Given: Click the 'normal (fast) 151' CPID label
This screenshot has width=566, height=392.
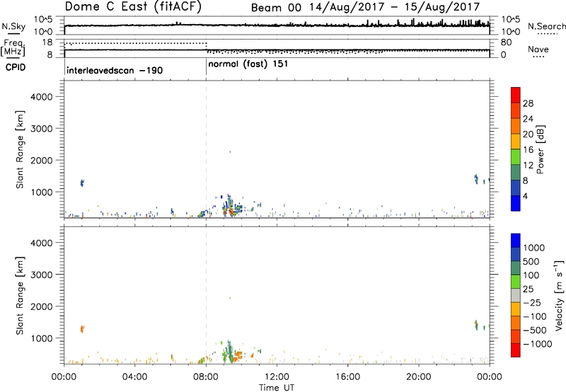Looking at the screenshot, I should pyautogui.click(x=248, y=64).
